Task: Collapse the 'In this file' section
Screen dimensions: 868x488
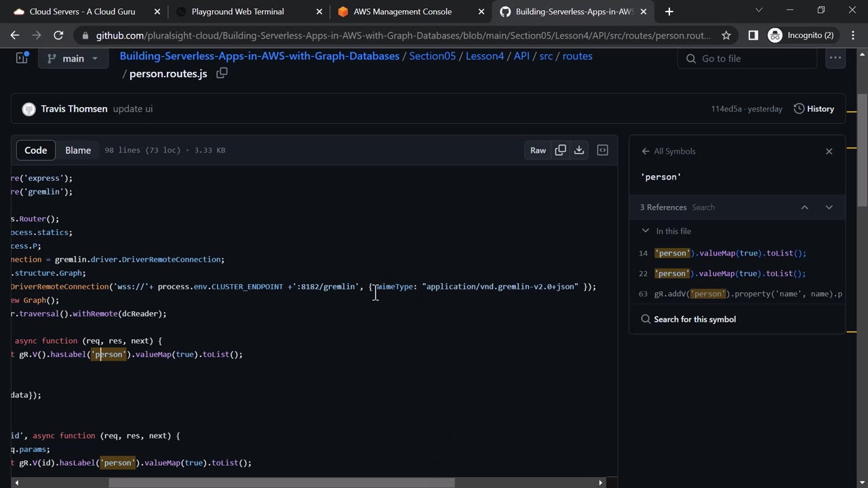Action: [646, 231]
